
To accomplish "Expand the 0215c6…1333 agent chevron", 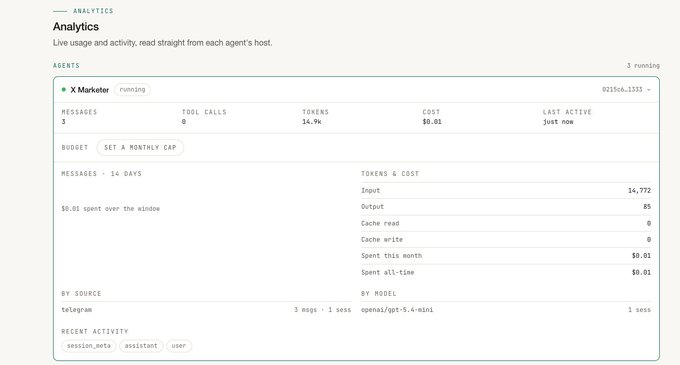I will [649, 90].
